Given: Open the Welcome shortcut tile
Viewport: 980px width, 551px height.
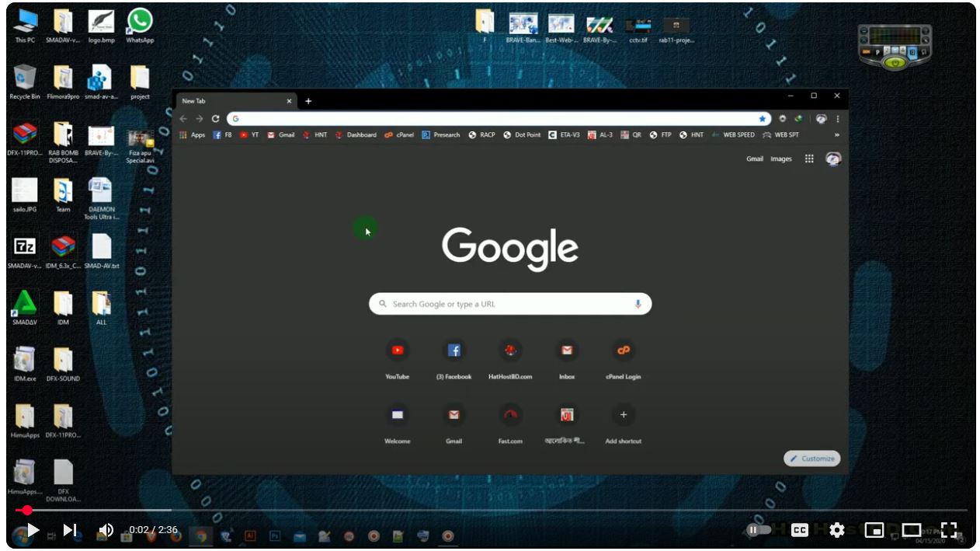Looking at the screenshot, I should tap(398, 424).
